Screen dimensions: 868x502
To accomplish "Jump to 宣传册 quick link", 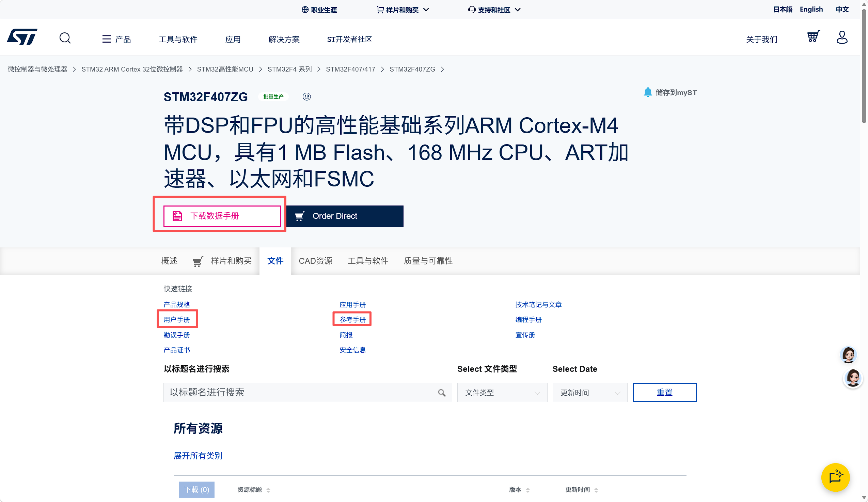I will [525, 335].
